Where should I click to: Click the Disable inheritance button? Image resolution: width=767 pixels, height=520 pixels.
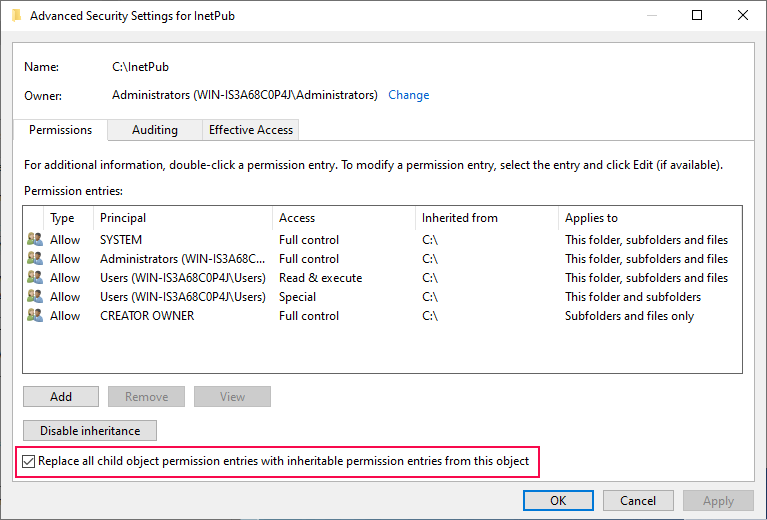point(90,431)
